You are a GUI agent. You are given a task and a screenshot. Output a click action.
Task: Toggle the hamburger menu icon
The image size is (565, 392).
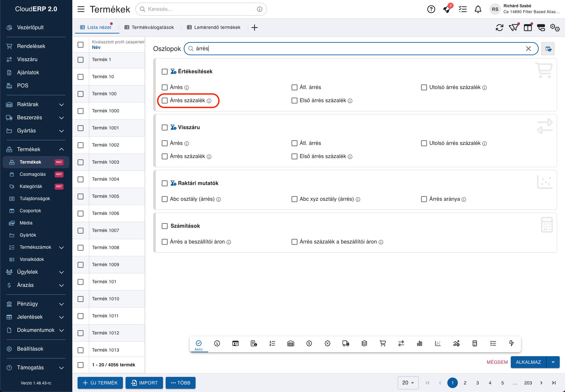[81, 9]
